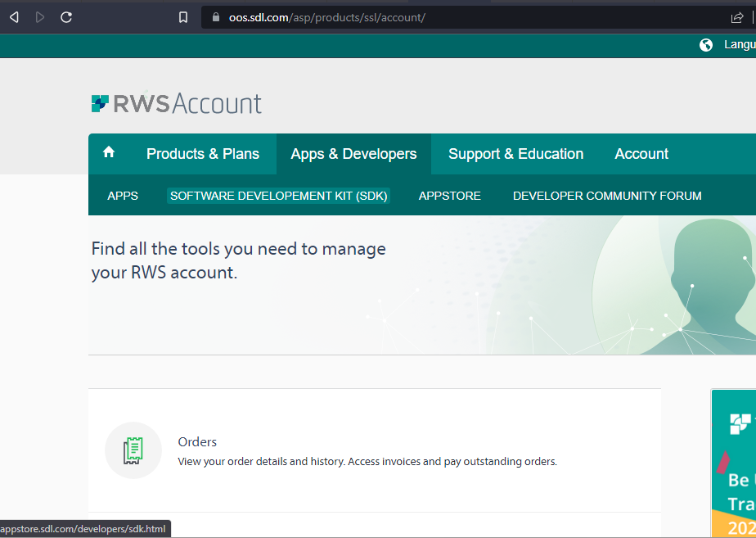Visit the Developer Community Forum
756x538 pixels.
click(606, 196)
